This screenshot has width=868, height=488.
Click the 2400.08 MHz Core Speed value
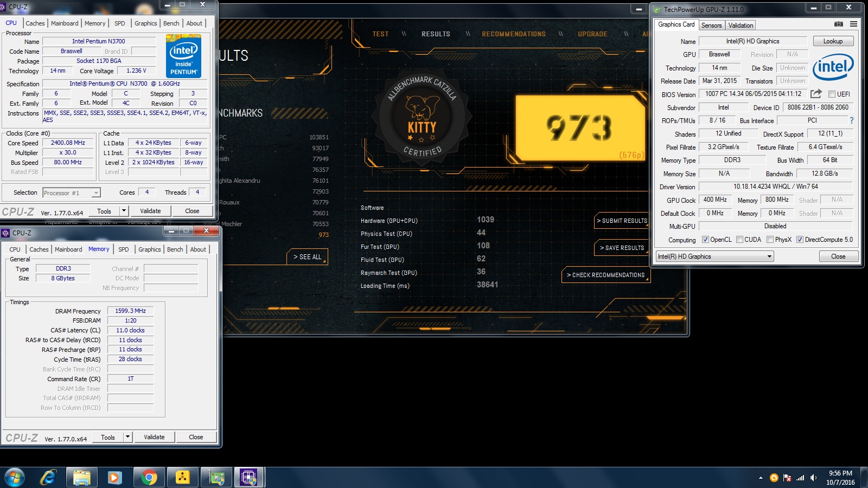point(68,143)
